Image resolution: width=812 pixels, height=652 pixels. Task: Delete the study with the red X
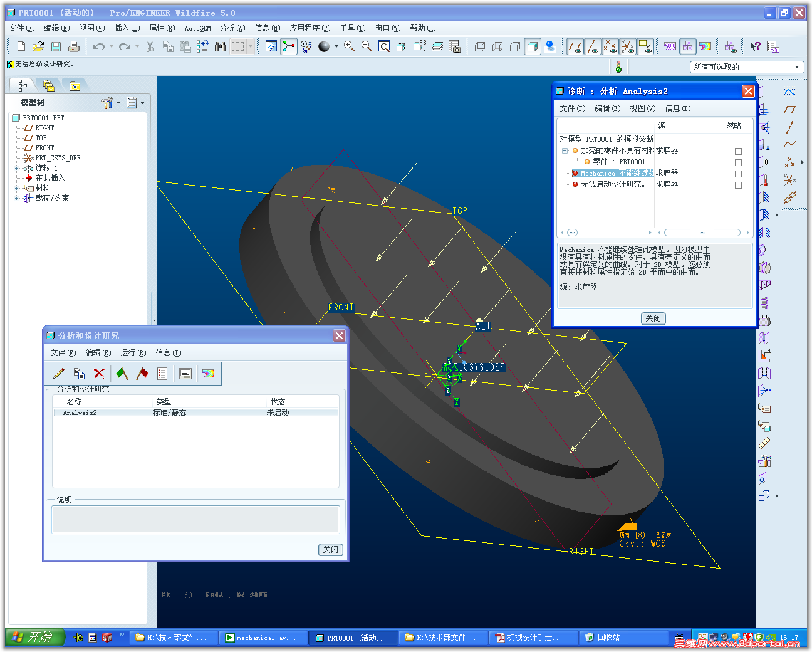tap(99, 374)
